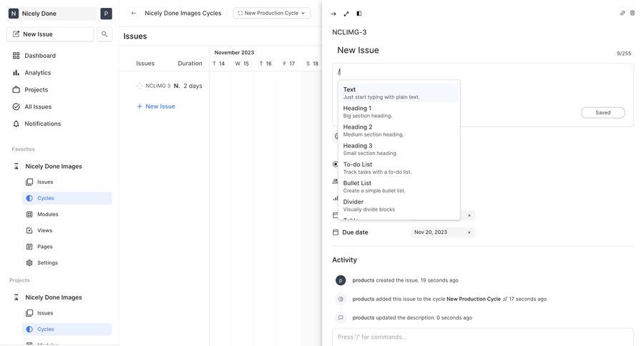Open the Nicely Done workspace switcher
Viewport: 644px width, 346px height.
point(50,14)
